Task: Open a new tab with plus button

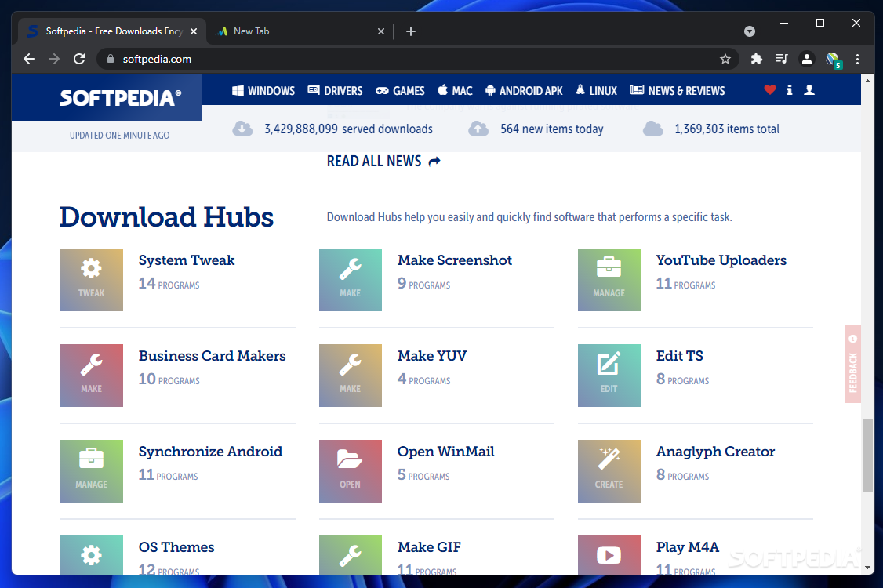Action: tap(411, 31)
